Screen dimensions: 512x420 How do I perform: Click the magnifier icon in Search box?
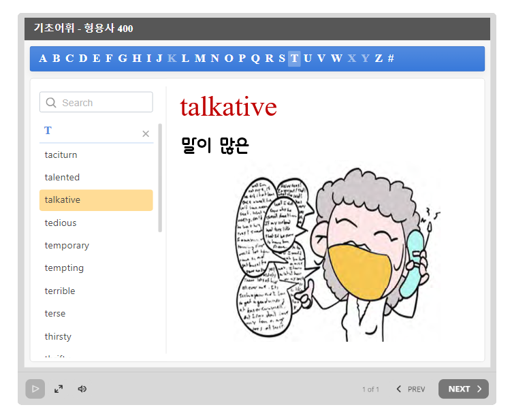51,103
